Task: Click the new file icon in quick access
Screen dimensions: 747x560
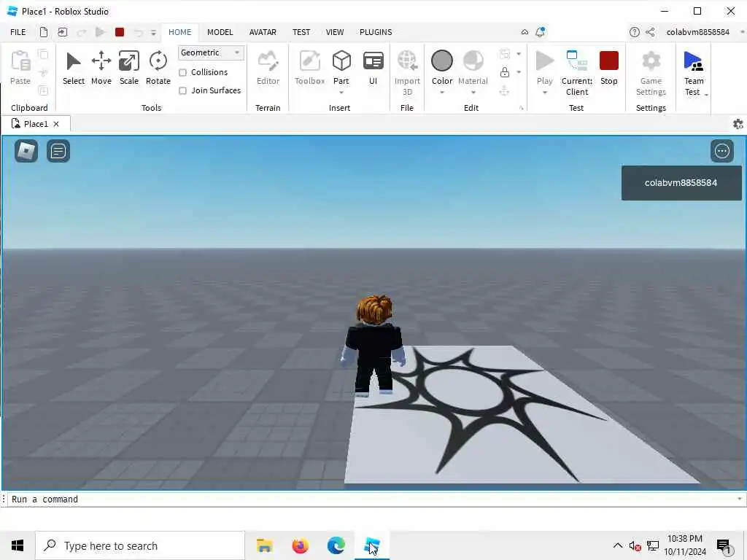Action: click(x=43, y=32)
